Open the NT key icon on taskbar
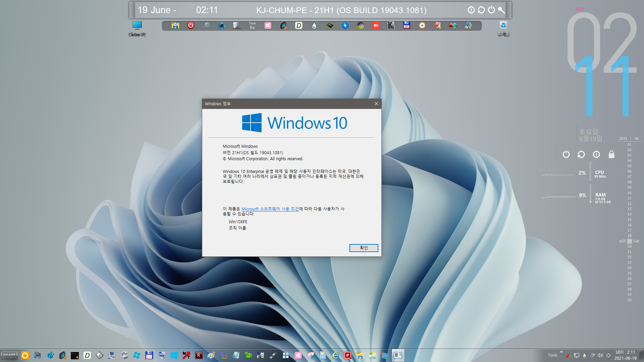 [x=186, y=355]
